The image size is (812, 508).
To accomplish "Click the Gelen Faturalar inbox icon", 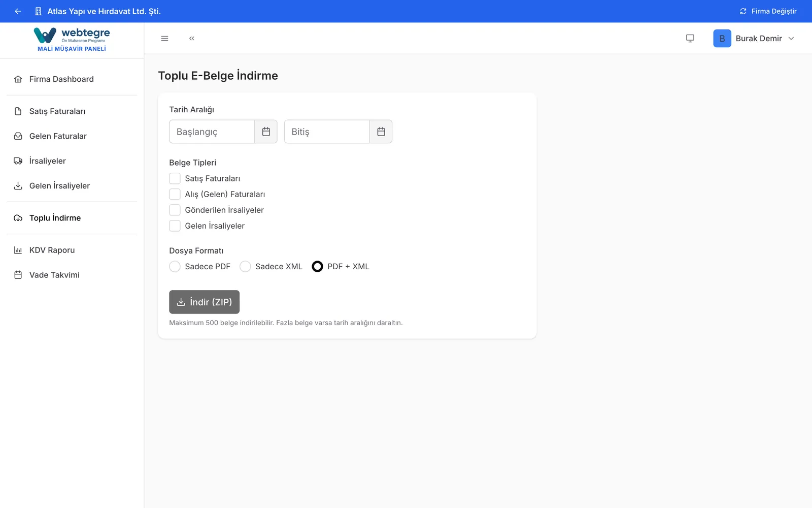I will tap(18, 136).
